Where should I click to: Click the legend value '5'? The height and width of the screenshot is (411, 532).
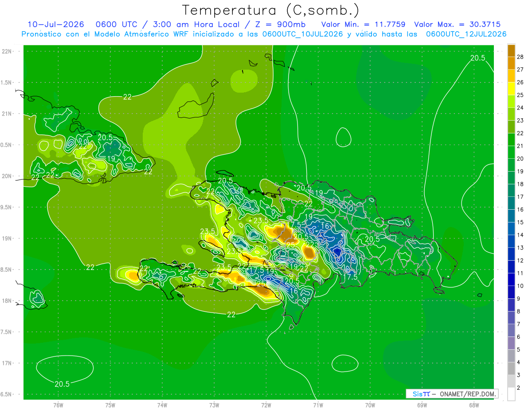[x=519, y=350]
